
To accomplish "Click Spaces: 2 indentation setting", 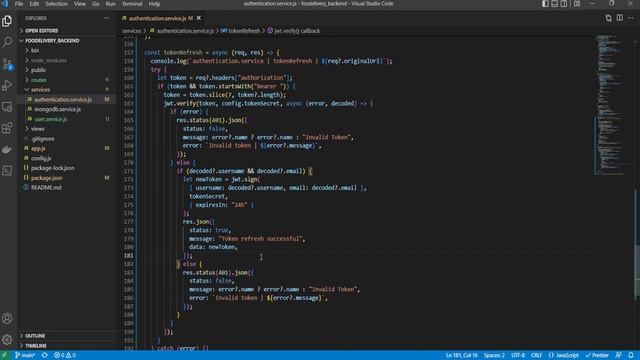I will pos(494,355).
